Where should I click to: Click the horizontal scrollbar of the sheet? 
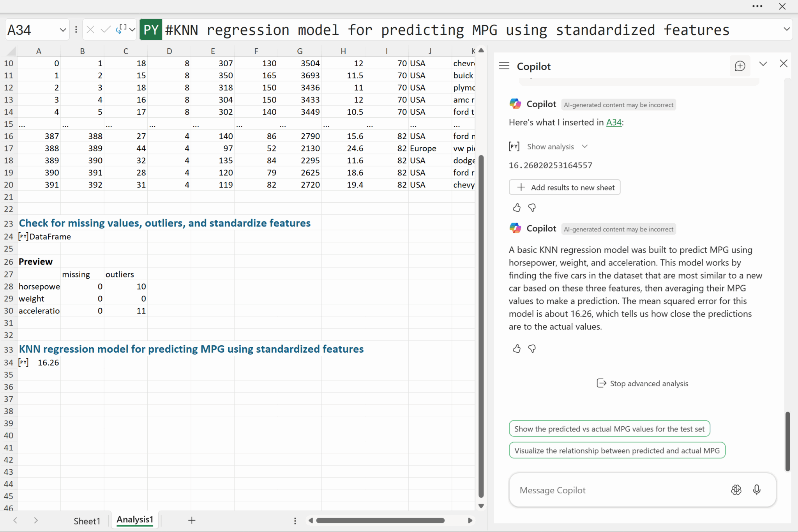380,520
